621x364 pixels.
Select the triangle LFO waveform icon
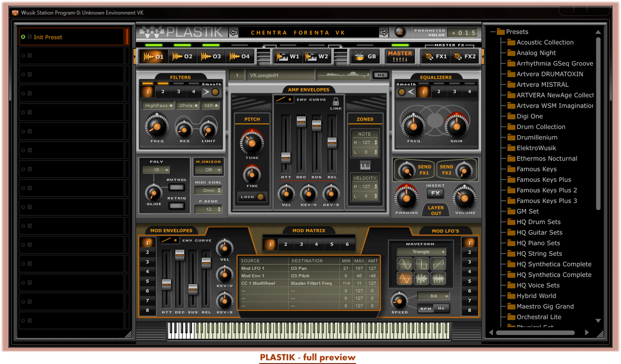(405, 278)
